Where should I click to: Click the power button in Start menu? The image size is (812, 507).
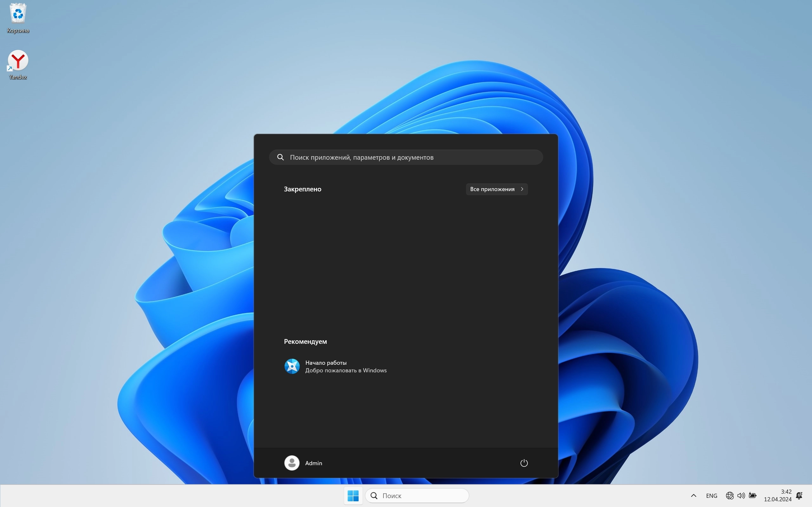click(524, 463)
